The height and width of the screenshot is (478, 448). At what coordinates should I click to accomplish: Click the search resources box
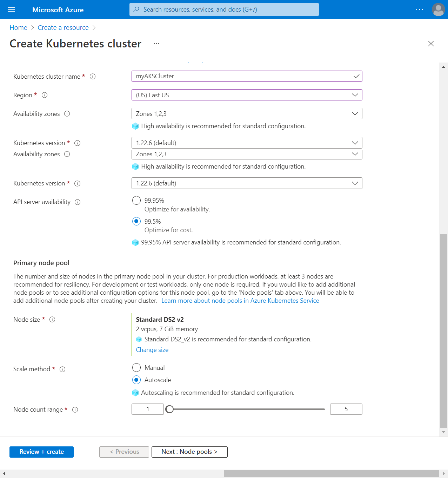click(224, 9)
